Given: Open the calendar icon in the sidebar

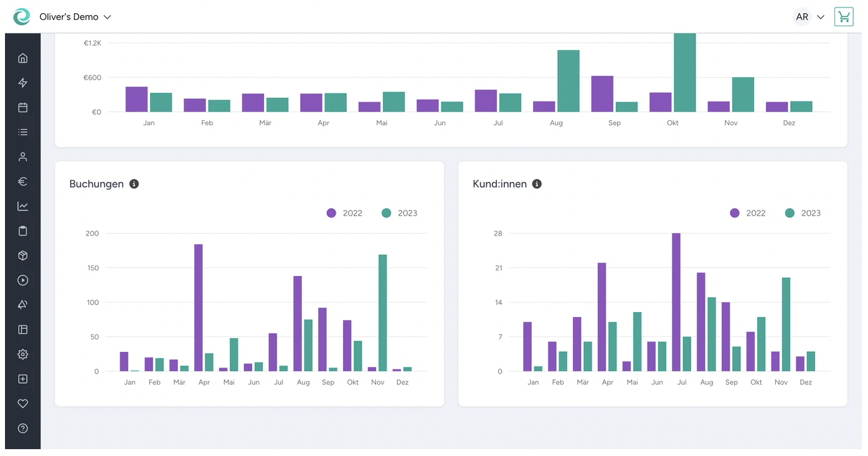Looking at the screenshot, I should tap(22, 107).
